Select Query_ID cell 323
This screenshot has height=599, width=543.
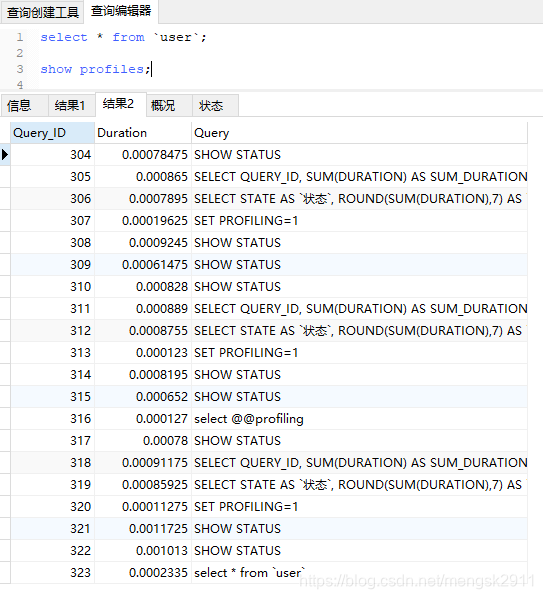coord(52,573)
